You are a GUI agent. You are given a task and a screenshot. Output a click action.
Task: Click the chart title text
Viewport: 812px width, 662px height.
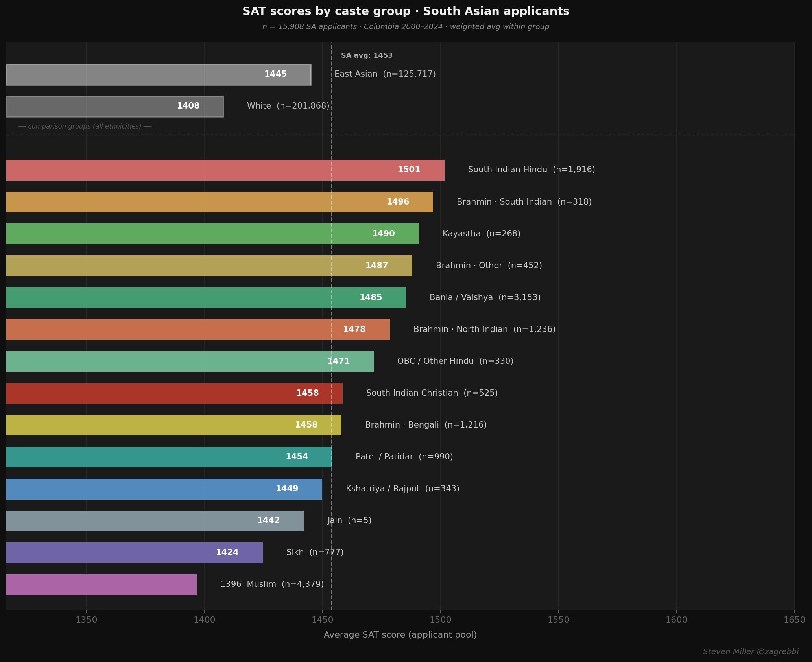[406, 11]
